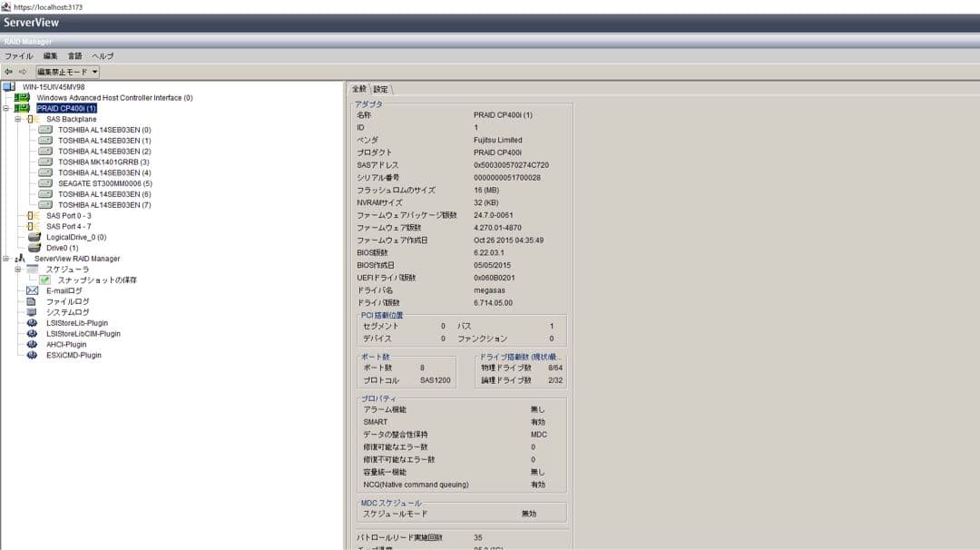
Task: Click disk icon for TOSHIBA AL14SEB03EN (7)
Action: pyautogui.click(x=45, y=204)
